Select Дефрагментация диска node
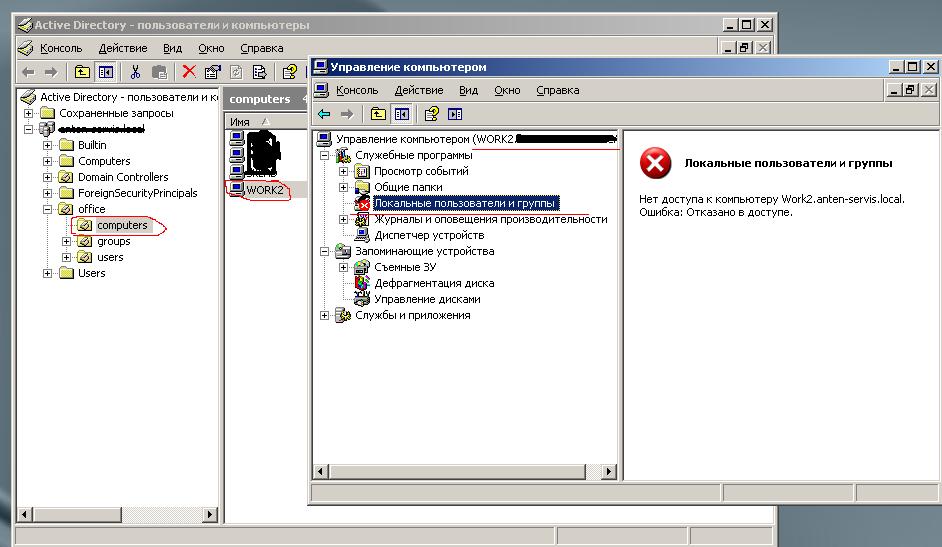The image size is (942, 547). pyautogui.click(x=434, y=283)
